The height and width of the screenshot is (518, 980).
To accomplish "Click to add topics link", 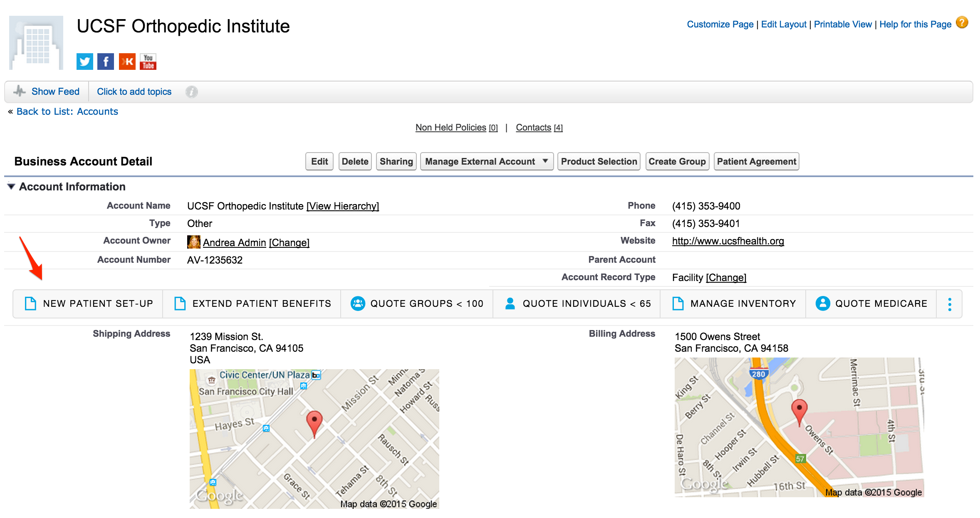I will [134, 91].
